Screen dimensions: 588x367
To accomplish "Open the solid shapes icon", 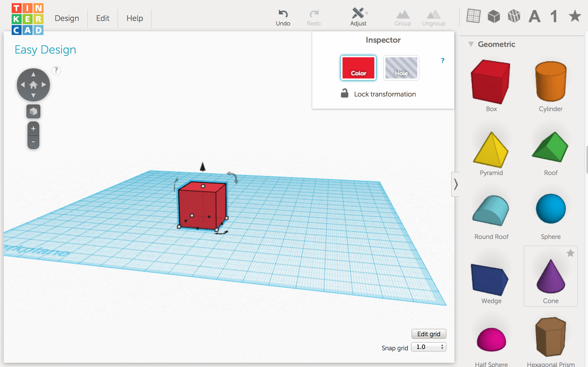I will click(x=494, y=16).
